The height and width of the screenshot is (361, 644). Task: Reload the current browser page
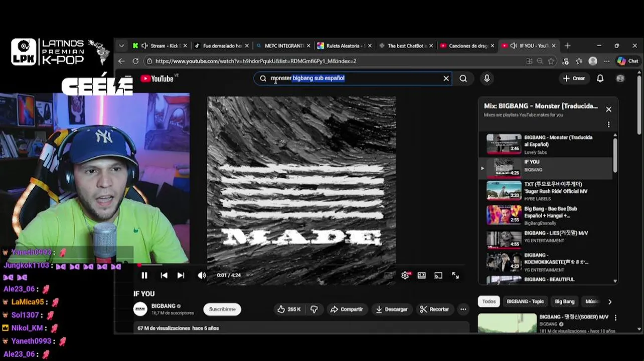135,61
